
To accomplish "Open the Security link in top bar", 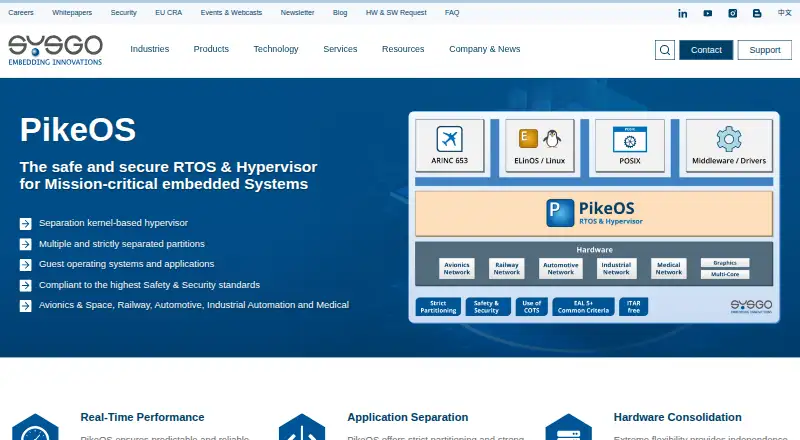I will tap(123, 13).
